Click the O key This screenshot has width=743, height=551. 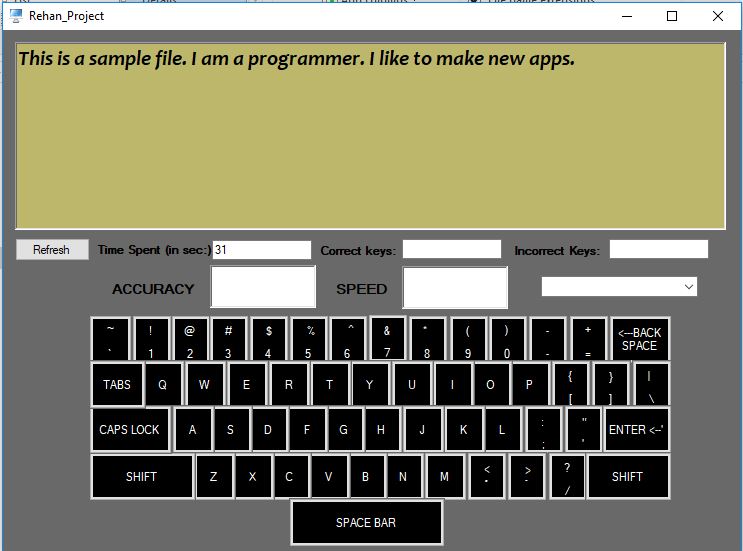[491, 384]
